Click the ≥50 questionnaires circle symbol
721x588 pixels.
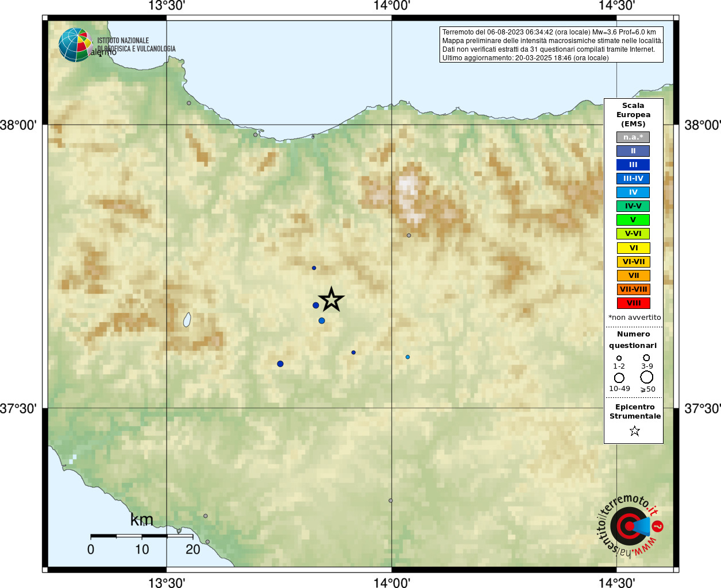(x=647, y=377)
